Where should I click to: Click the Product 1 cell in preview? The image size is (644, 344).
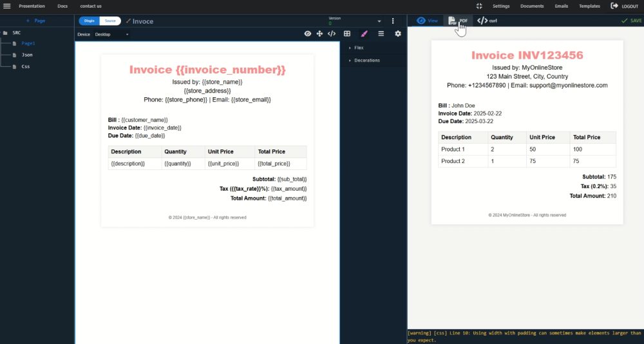[x=463, y=149]
